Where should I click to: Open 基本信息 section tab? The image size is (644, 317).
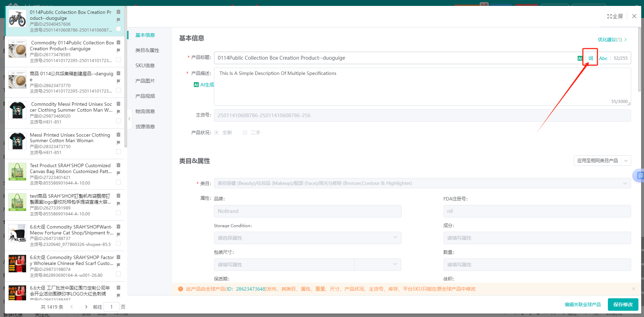145,35
